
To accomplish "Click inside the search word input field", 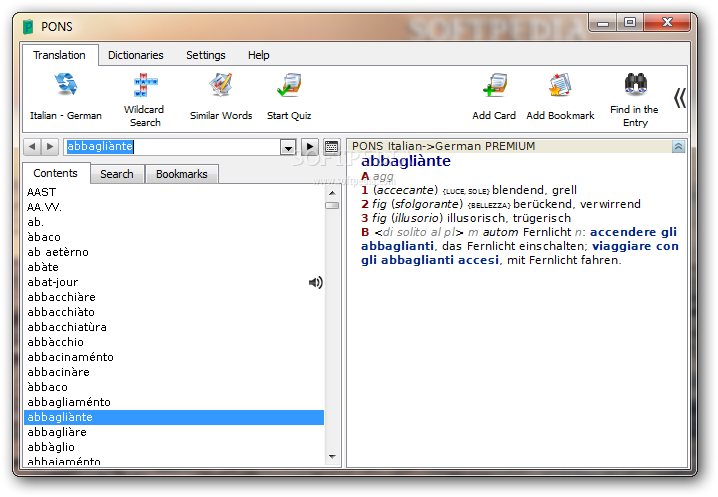I will [172, 147].
